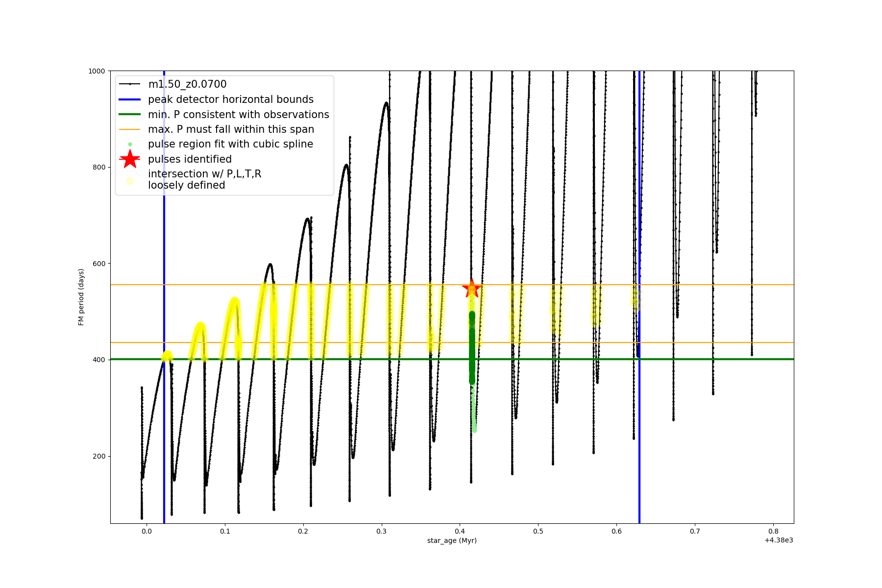
Task: Click 'max. P must fall within this span' label
Action: tap(231, 129)
